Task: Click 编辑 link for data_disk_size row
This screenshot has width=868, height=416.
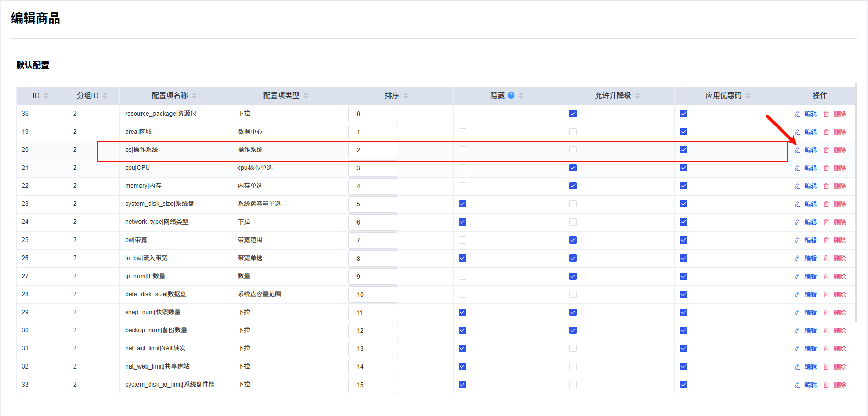Action: click(811, 295)
